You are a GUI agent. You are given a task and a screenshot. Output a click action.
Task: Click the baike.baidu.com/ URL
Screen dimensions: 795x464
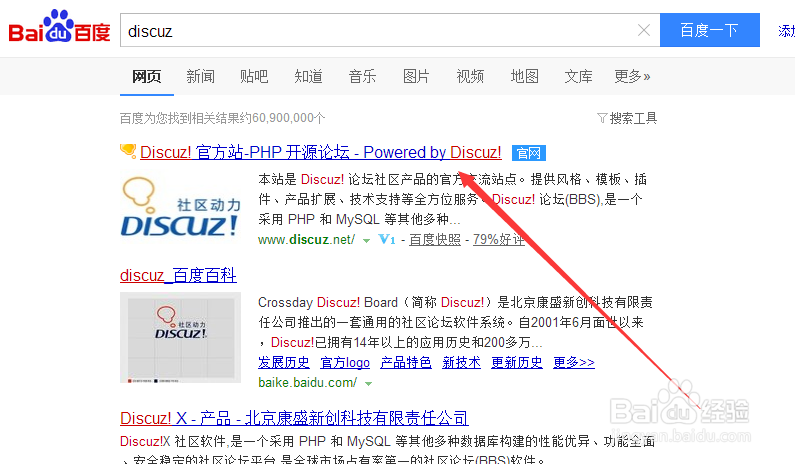click(x=307, y=382)
